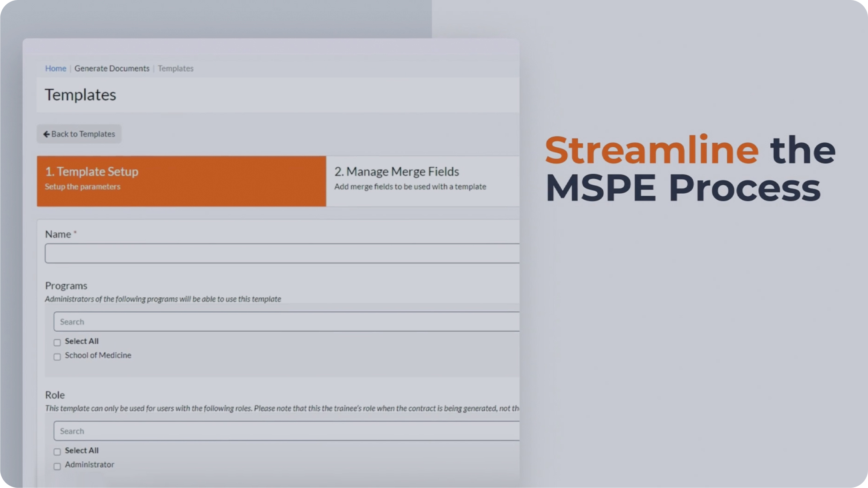This screenshot has width=868, height=488.
Task: Click the back arrow icon beside Templates
Action: coord(46,134)
